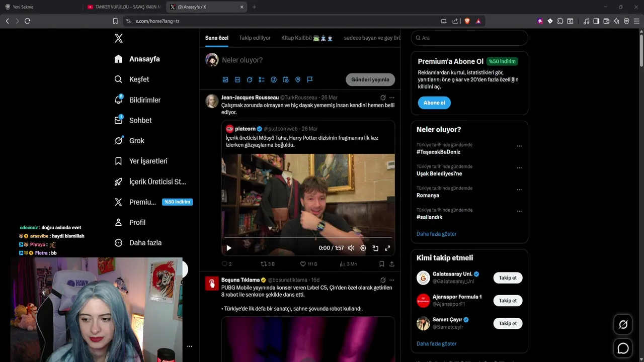Seek on video progress bar
This screenshot has width=644, height=362.
click(x=308, y=237)
